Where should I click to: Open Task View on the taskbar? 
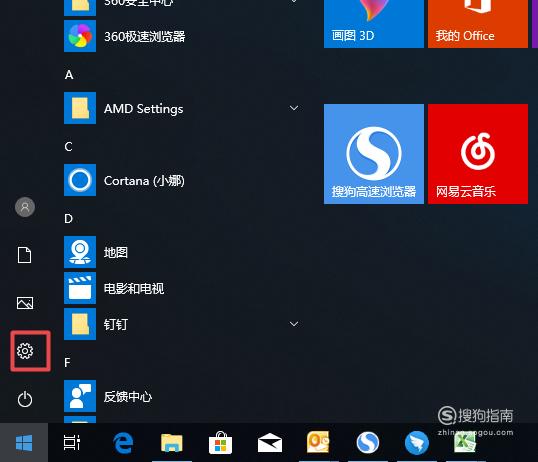tap(72, 442)
